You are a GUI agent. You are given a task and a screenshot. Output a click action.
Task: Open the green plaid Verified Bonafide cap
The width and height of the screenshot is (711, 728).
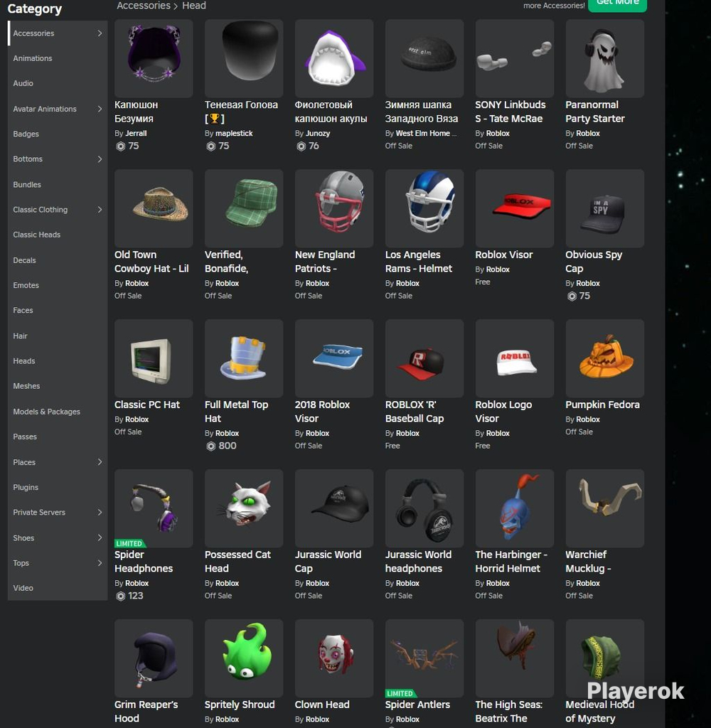pos(244,208)
